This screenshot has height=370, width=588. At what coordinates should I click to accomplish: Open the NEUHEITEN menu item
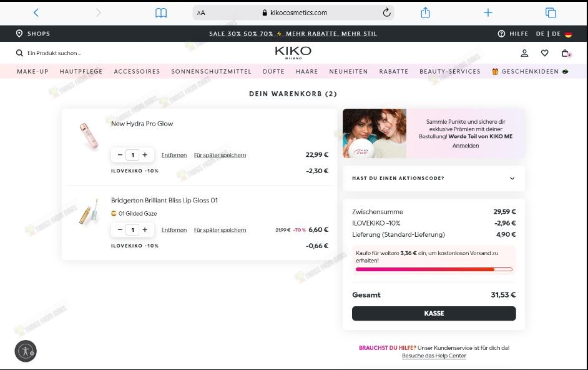tap(348, 71)
